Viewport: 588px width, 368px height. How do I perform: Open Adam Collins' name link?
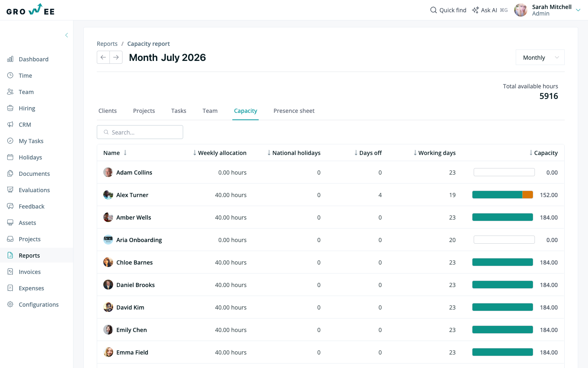pos(134,173)
